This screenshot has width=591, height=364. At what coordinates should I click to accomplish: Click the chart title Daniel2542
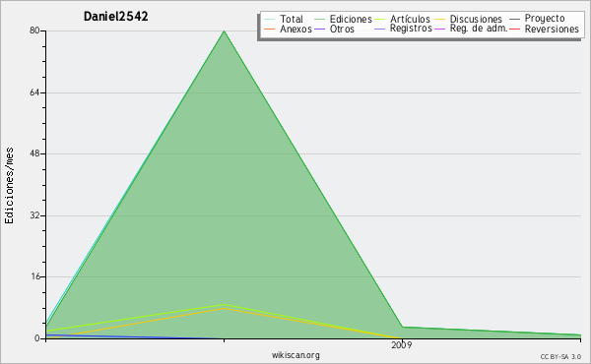click(115, 17)
